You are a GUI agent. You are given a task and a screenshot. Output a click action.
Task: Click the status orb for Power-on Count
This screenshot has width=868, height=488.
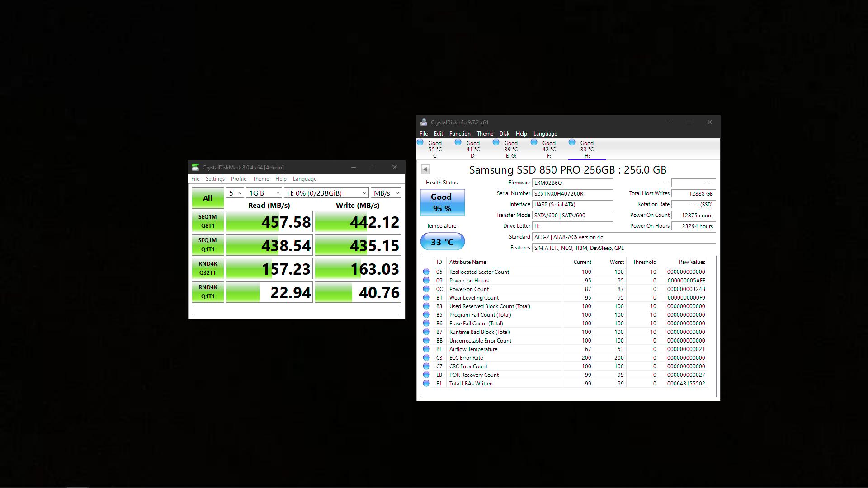(426, 289)
